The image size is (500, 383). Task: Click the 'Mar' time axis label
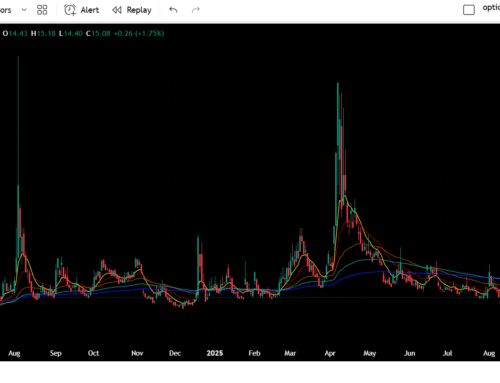[x=290, y=353]
